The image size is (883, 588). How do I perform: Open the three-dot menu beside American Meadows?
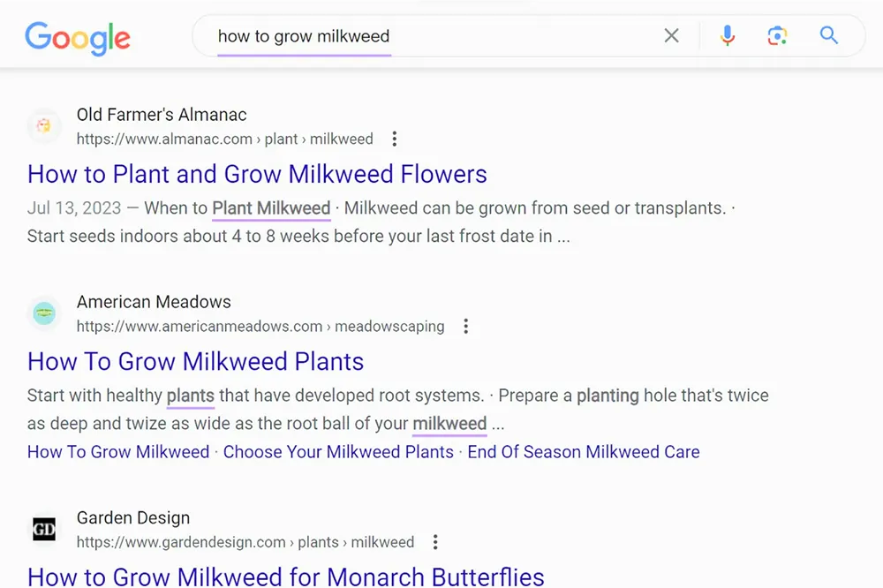coord(465,326)
